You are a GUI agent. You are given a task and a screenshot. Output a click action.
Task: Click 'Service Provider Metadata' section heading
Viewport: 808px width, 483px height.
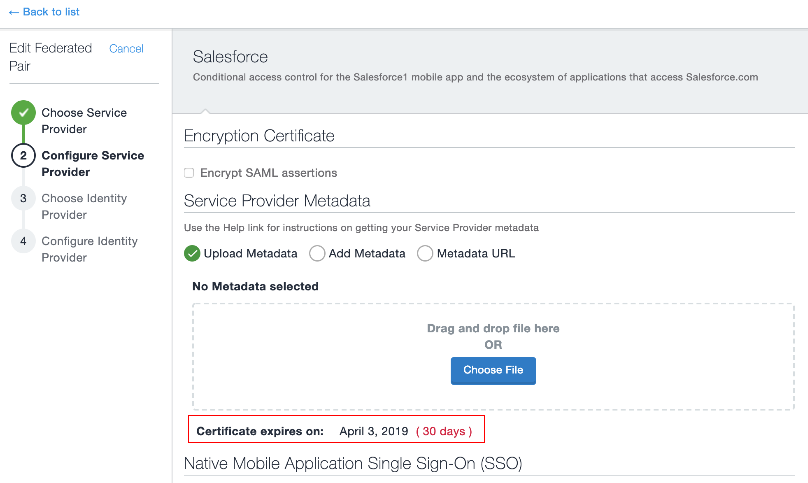277,201
